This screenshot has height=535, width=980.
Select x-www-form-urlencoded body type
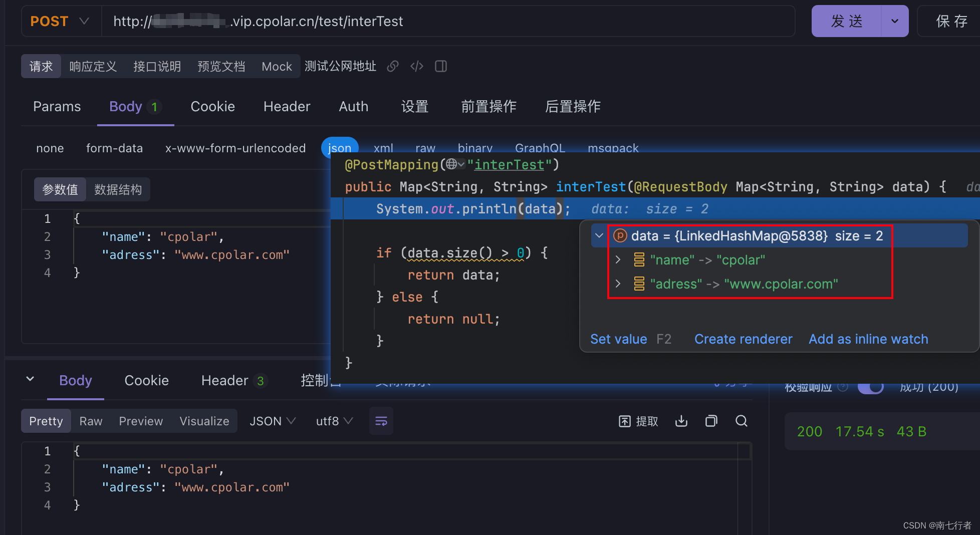coord(235,148)
